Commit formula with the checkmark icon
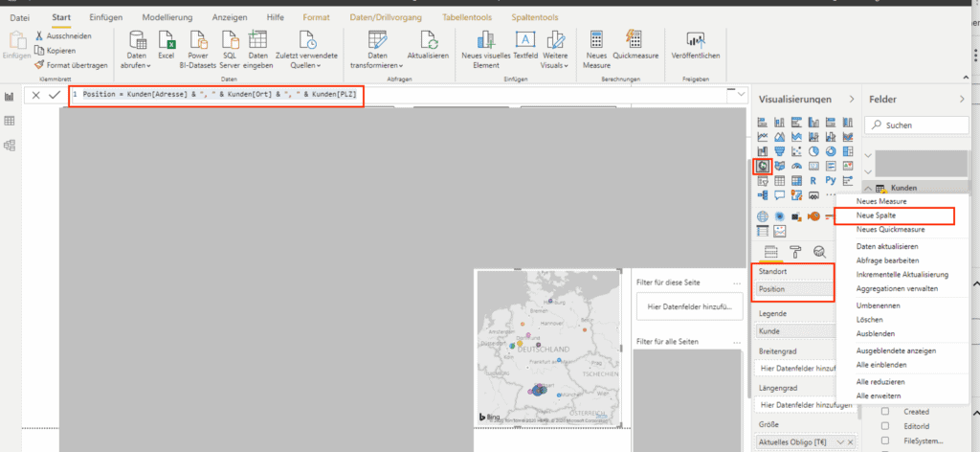Viewport: 980px width, 452px height. coord(55,95)
